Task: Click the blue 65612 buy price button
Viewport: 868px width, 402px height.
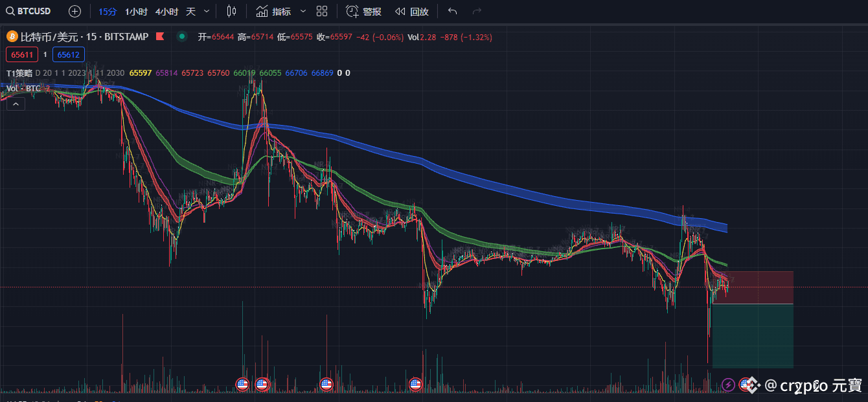Action: click(68, 54)
